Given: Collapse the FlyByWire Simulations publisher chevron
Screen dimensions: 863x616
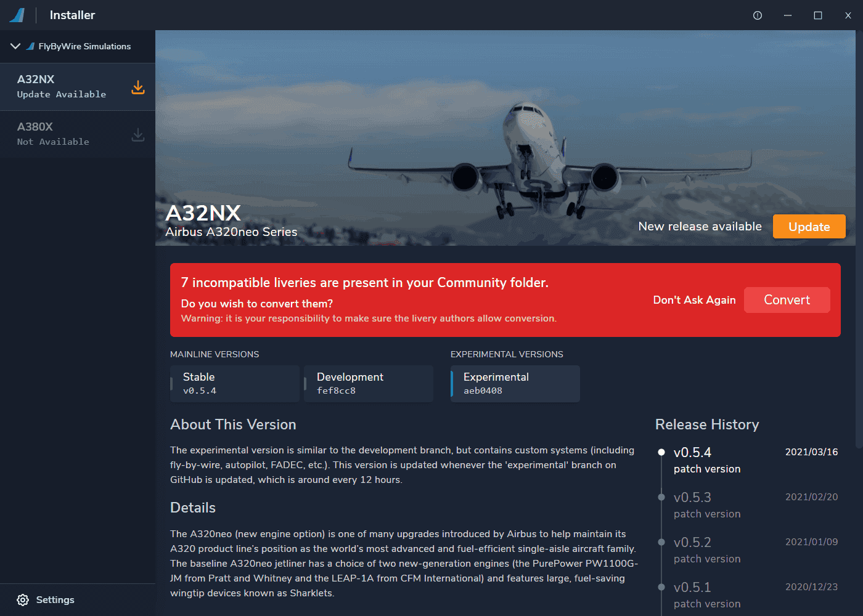Looking at the screenshot, I should click(15, 46).
